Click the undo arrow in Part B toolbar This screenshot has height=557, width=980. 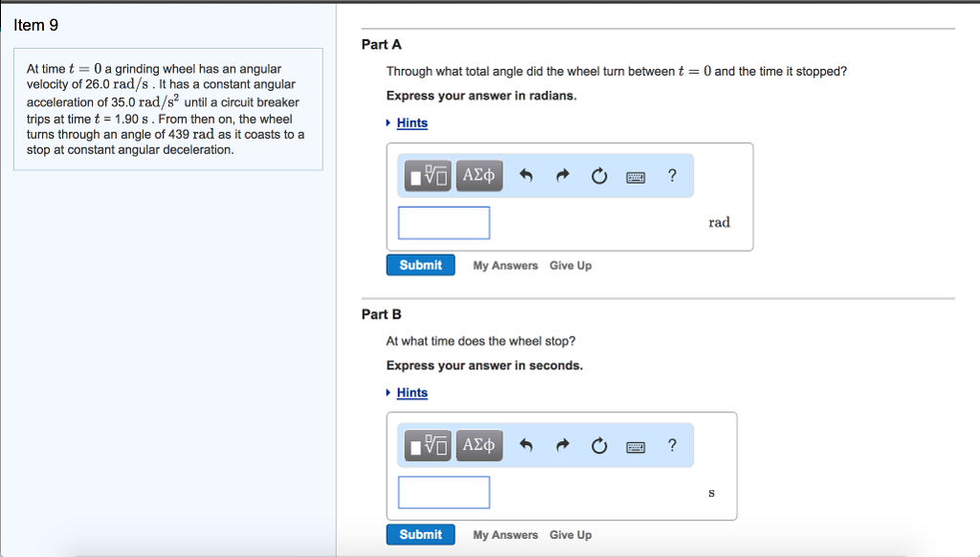point(525,445)
